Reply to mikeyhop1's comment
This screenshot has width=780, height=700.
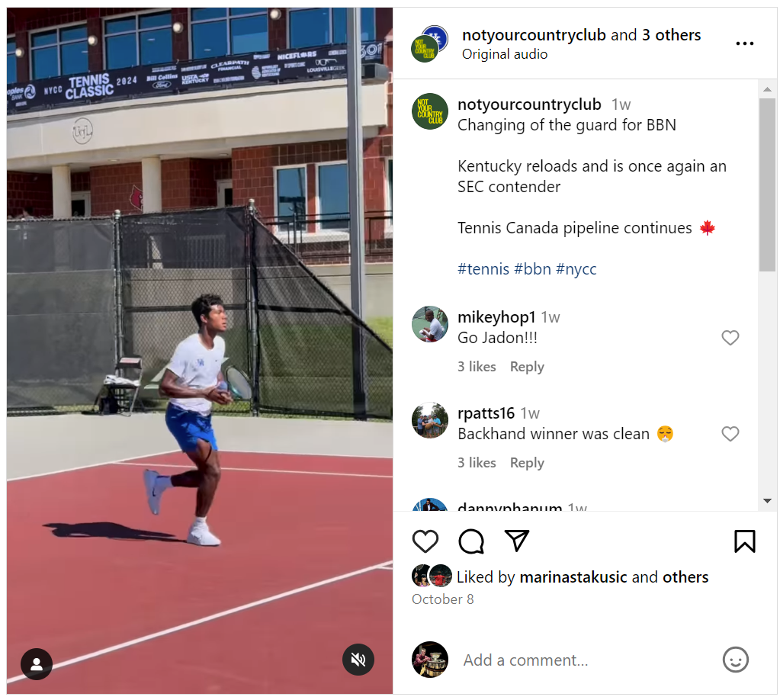[527, 367]
